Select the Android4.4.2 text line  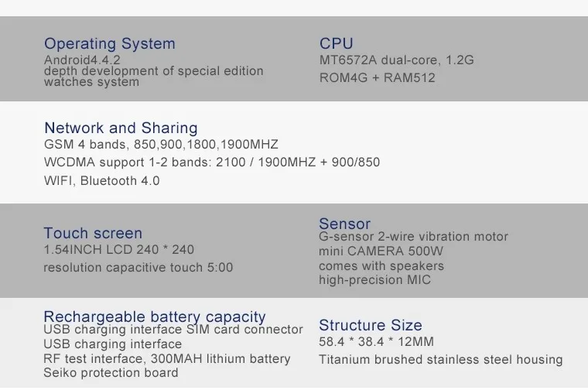pos(82,60)
